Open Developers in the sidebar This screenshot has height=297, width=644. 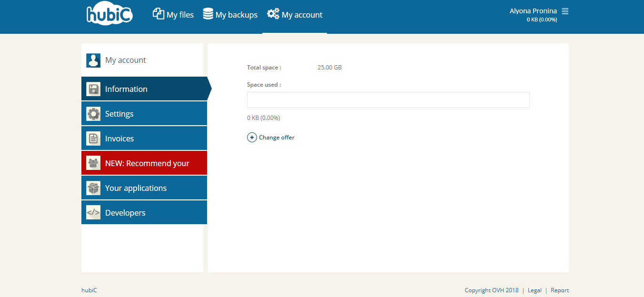coord(144,213)
